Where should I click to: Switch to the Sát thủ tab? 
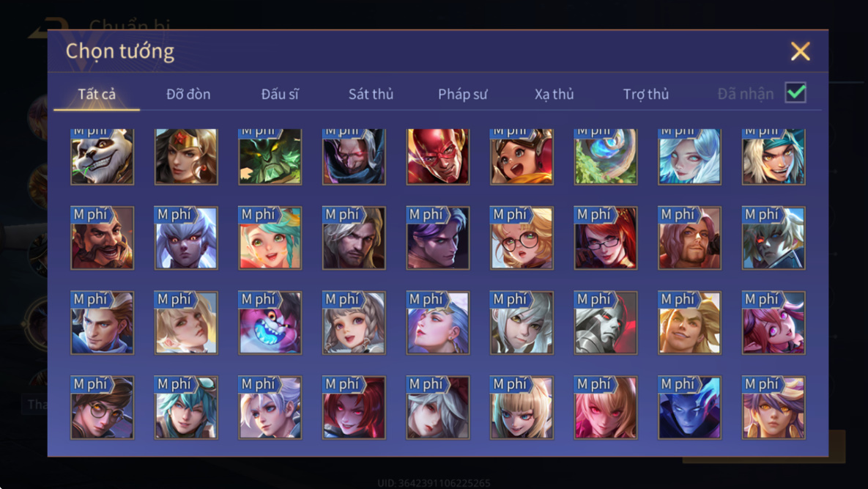(371, 94)
